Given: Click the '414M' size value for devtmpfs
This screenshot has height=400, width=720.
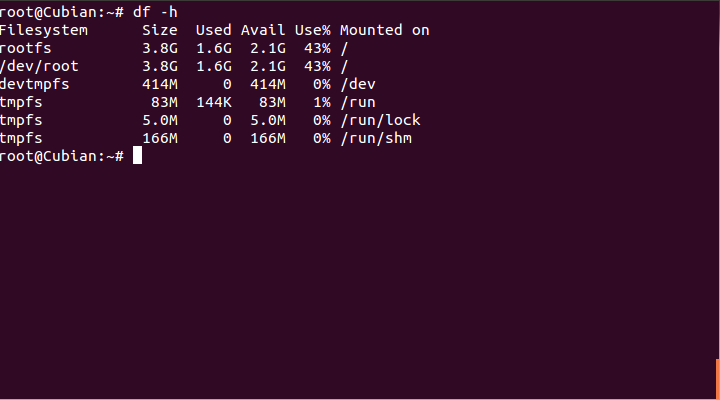Looking at the screenshot, I should (160, 85).
